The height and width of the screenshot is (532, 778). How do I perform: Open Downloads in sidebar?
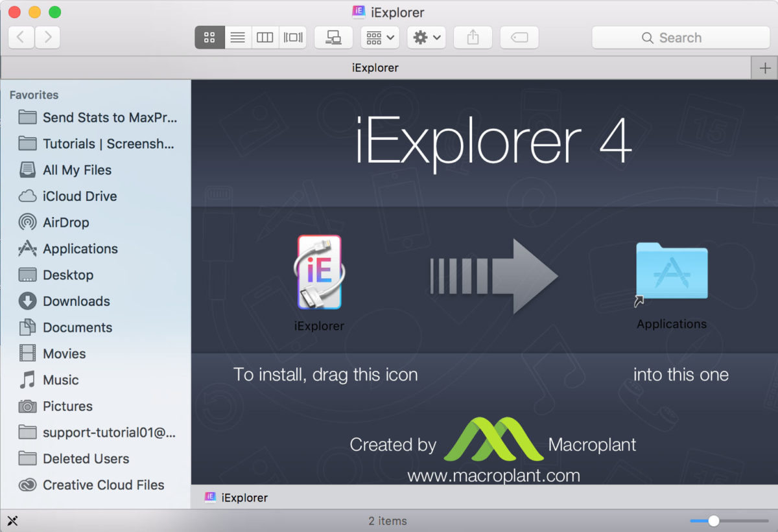(x=64, y=301)
